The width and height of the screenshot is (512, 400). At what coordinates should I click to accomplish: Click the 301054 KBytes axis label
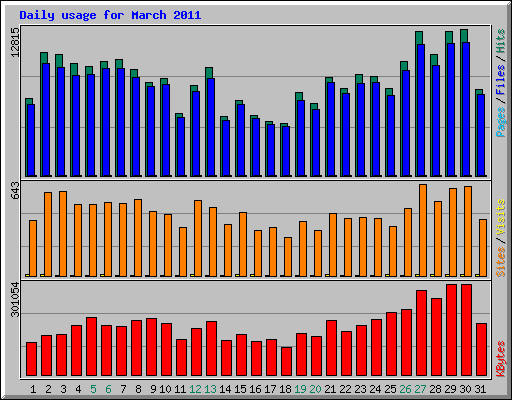pos(16,299)
